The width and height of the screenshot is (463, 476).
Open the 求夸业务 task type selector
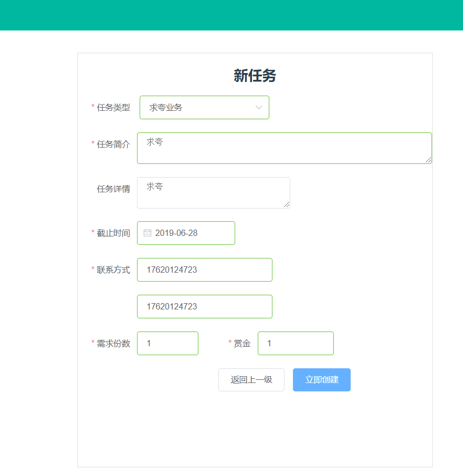pos(199,107)
